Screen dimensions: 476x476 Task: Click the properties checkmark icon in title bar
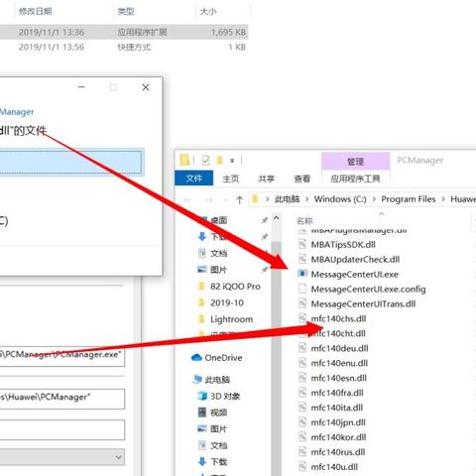(205, 161)
